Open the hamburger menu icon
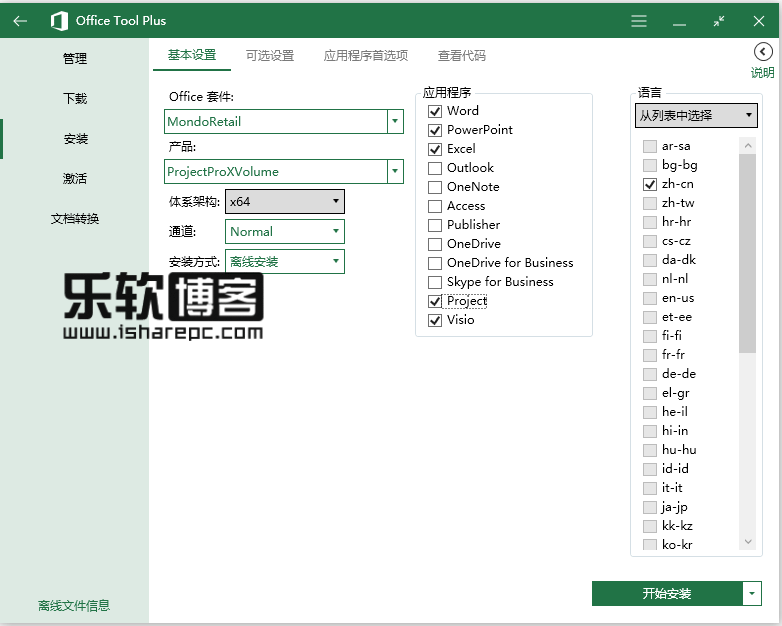Image resolution: width=782 pixels, height=626 pixels. pos(639,21)
